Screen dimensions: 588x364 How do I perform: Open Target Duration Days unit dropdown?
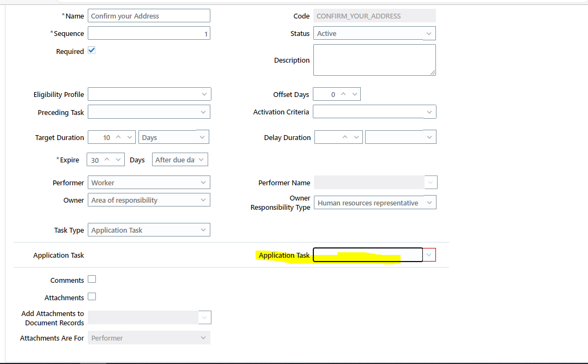(x=174, y=137)
